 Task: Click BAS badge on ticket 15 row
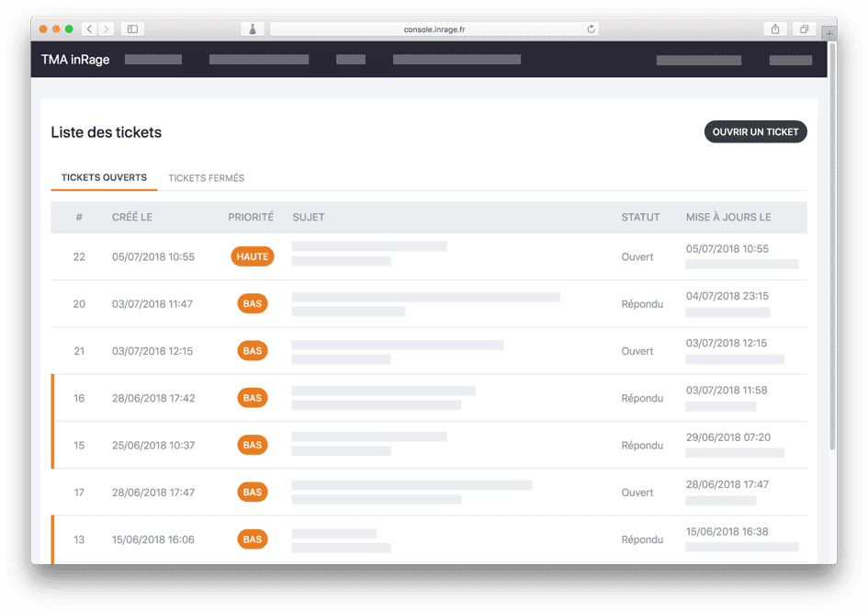click(x=253, y=445)
